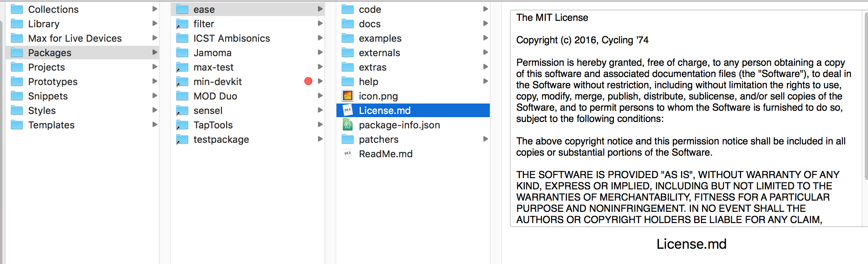
Task: Click the filter alias folder icon
Action: (182, 24)
